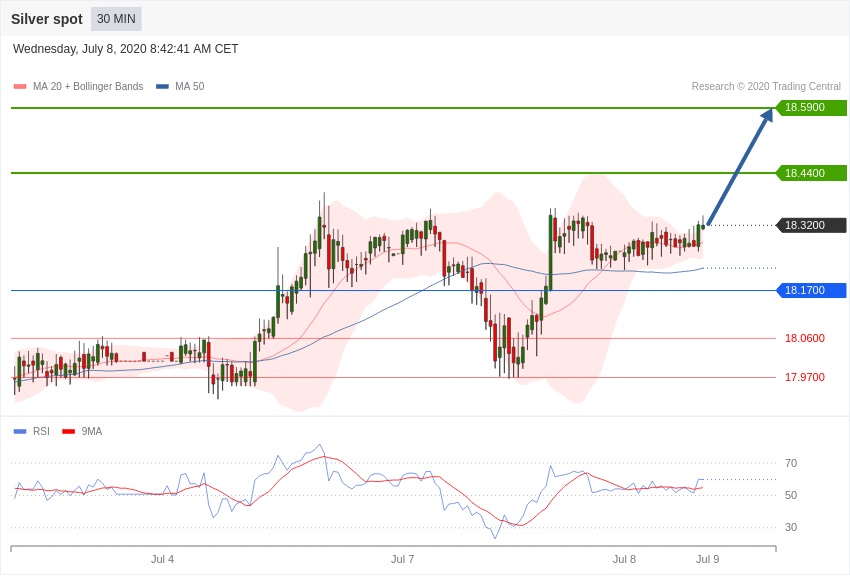Click the 30 MIN timeframe badge
Image resolution: width=850 pixels, height=576 pixels.
[x=116, y=19]
